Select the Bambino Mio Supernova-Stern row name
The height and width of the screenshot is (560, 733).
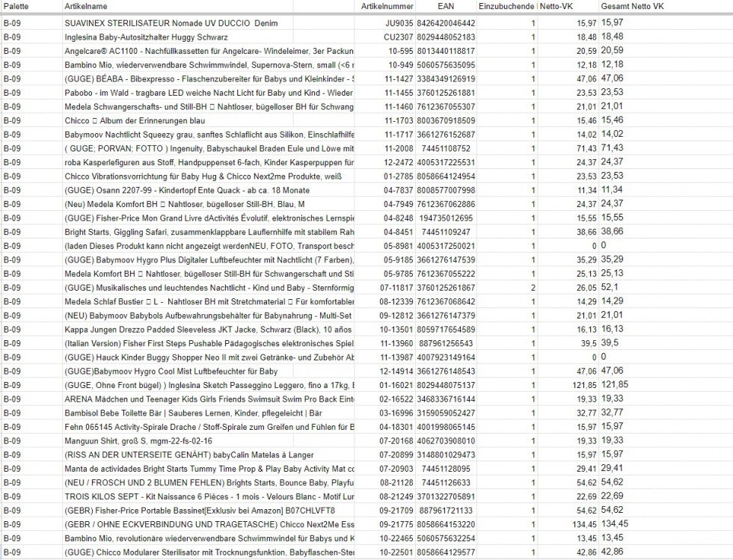pyautogui.click(x=209, y=65)
